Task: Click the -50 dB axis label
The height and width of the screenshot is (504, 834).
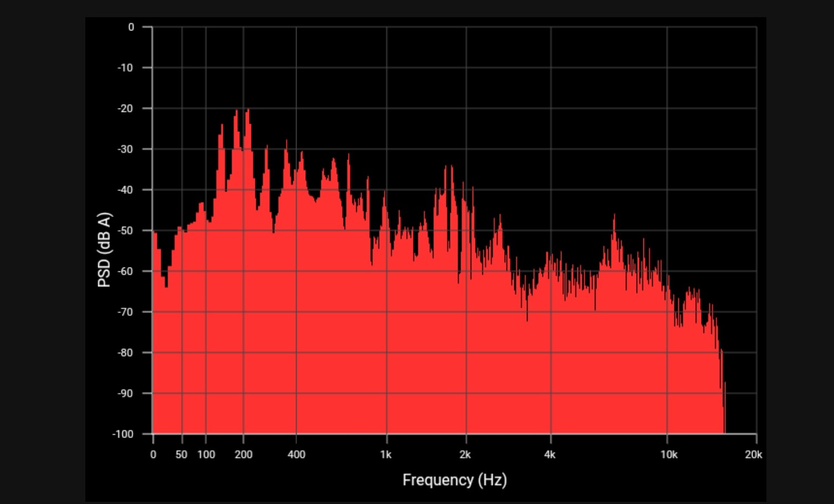Action: pyautogui.click(x=125, y=230)
